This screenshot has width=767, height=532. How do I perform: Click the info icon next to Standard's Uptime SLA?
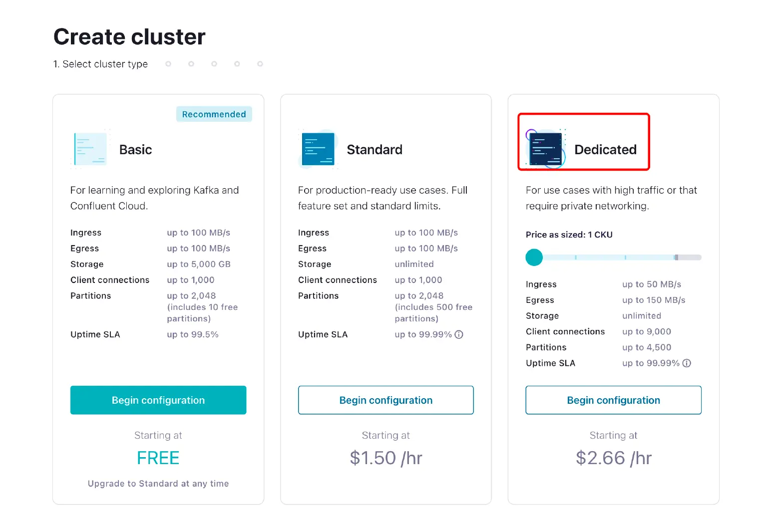(x=459, y=334)
